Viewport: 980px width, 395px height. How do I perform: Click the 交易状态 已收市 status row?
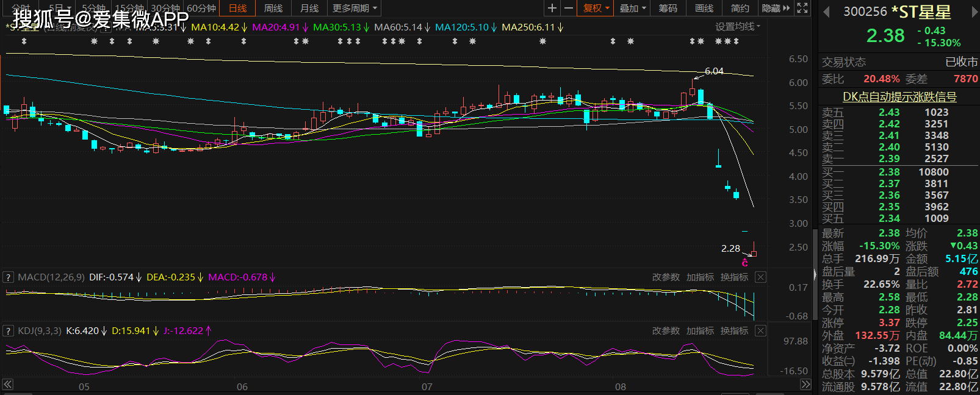pyautogui.click(x=899, y=62)
